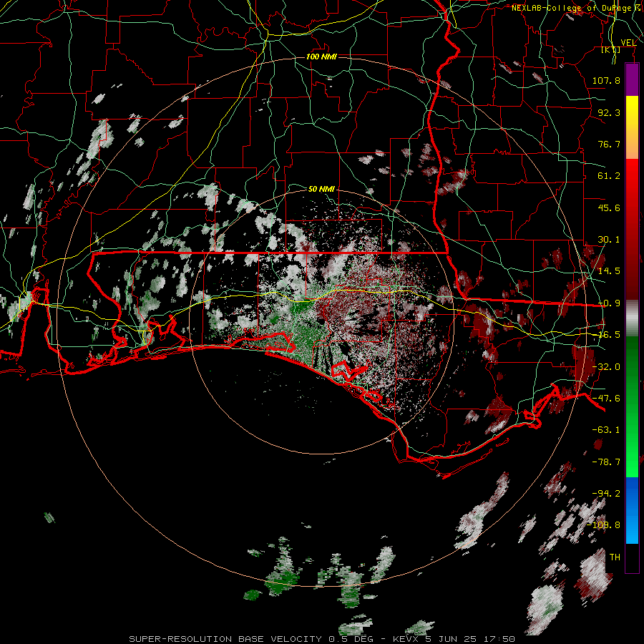
Task: Click the -16.5 velocity scale value
Action: coord(606,335)
